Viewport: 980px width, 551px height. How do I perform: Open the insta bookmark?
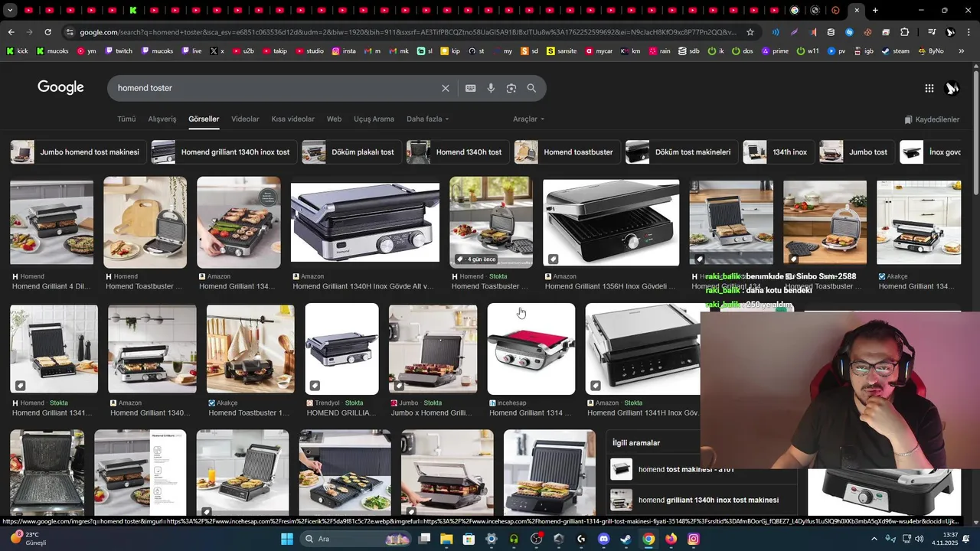tap(344, 51)
